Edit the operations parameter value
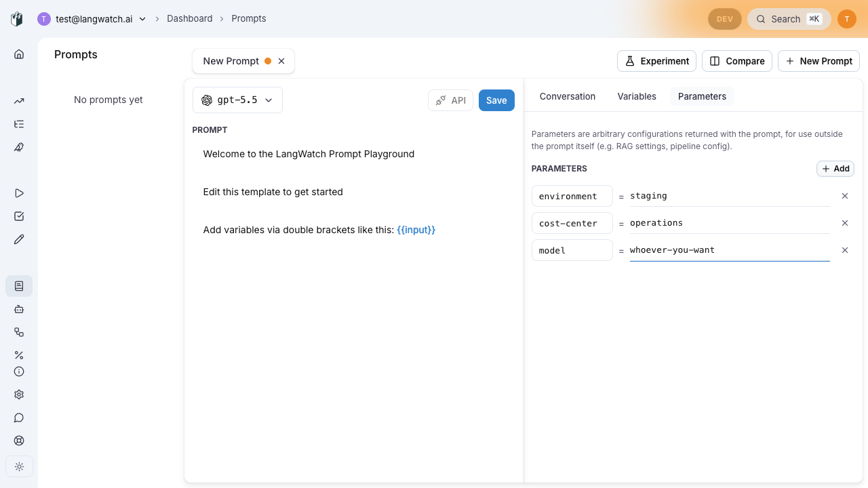The height and width of the screenshot is (488, 868). (730, 223)
